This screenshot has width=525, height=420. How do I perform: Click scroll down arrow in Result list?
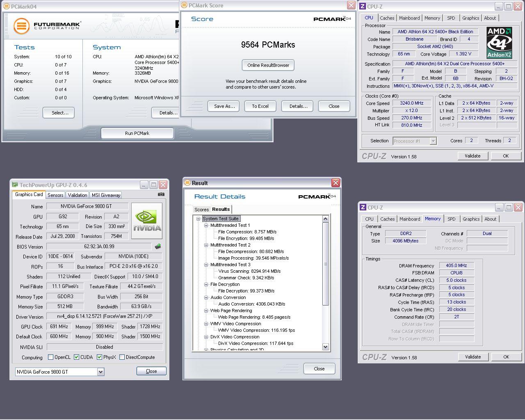(326, 347)
